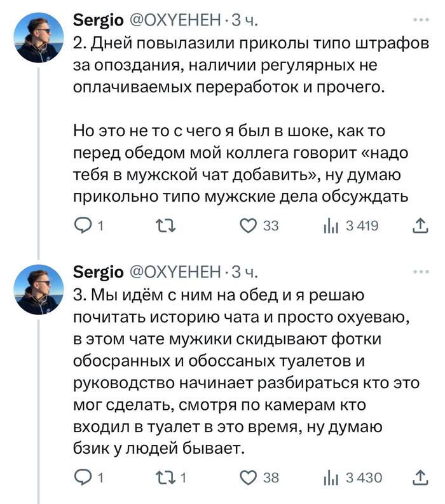Like the second tweet with 38 likes
Screen dimensions: 445x504
click(249, 477)
